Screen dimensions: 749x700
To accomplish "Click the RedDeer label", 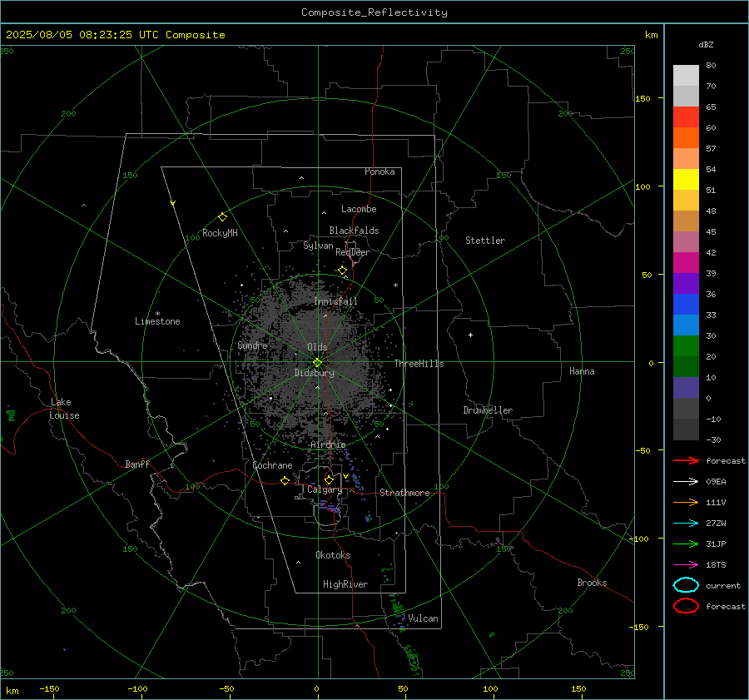I will pyautogui.click(x=353, y=252).
